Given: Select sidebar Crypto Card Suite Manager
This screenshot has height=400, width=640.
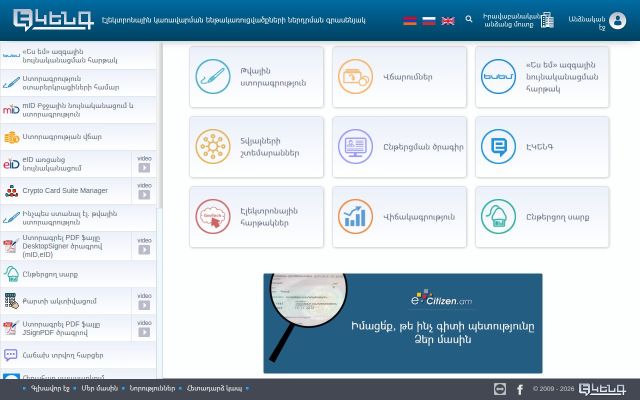Looking at the screenshot, I should (x=65, y=191).
